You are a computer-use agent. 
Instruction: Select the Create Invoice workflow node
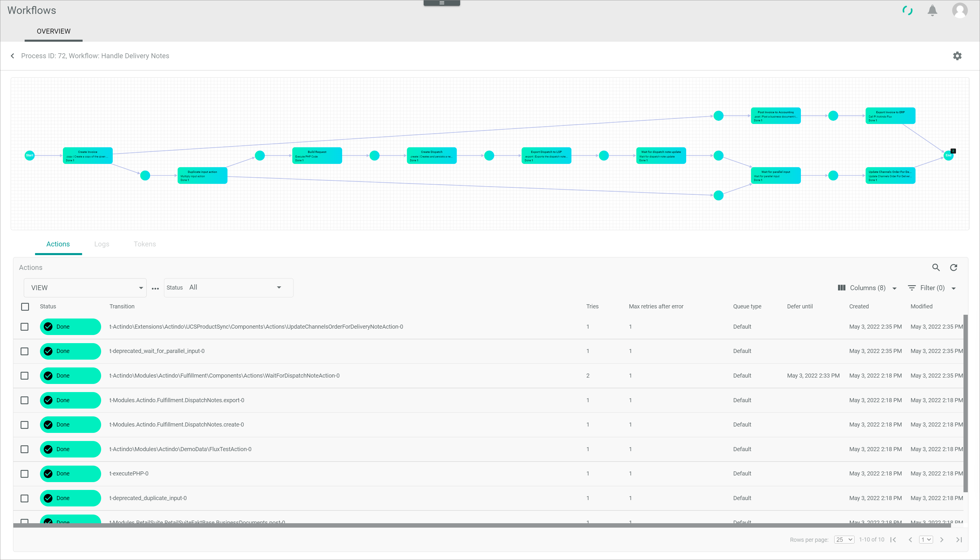[x=88, y=155]
